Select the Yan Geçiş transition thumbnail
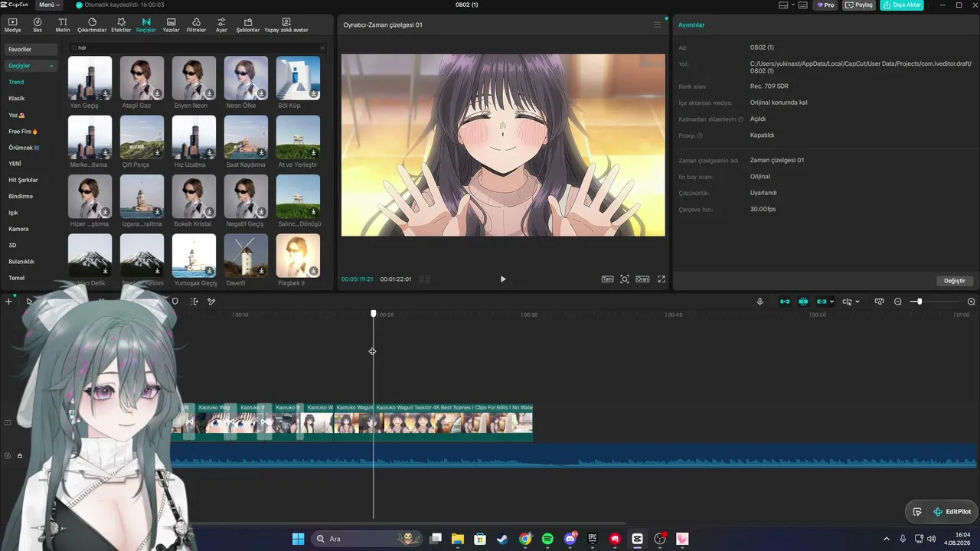 (90, 78)
